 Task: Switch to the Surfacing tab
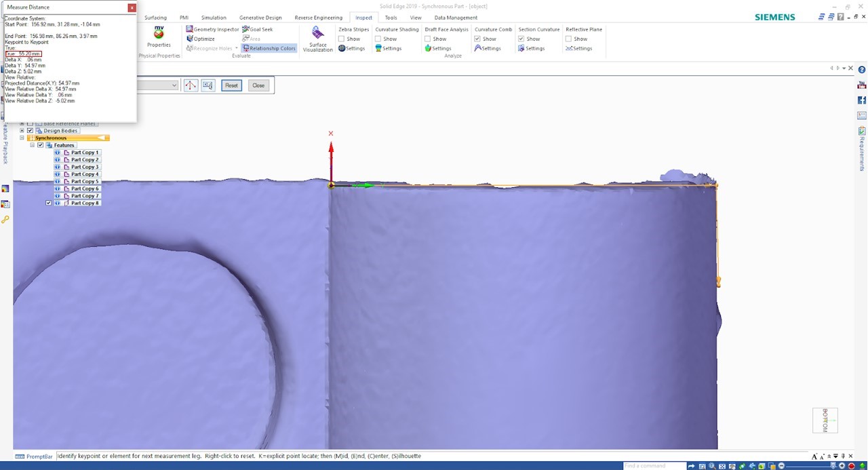[155, 18]
